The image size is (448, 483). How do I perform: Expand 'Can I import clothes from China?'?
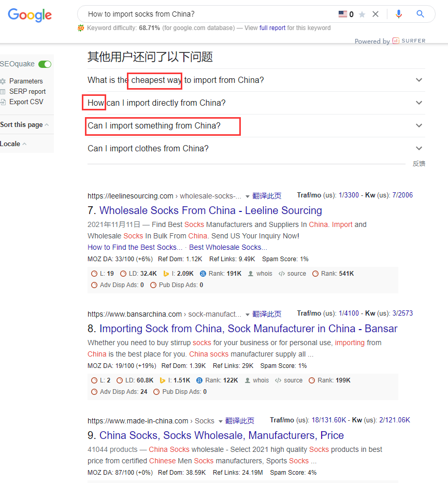click(419, 148)
